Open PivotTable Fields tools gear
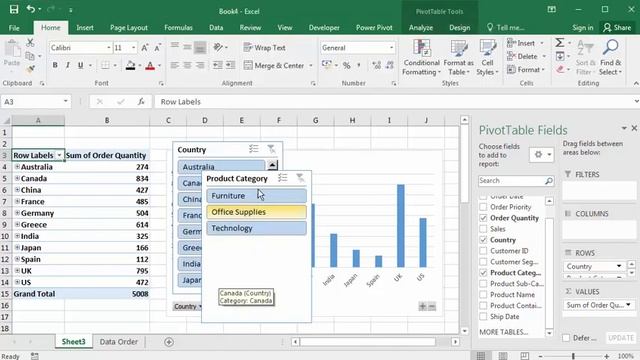This screenshot has height=360, width=640. tap(542, 155)
